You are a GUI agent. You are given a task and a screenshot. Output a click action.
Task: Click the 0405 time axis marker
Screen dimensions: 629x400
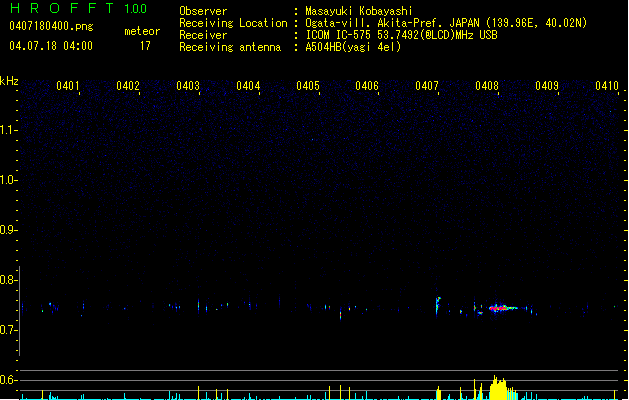point(308,86)
